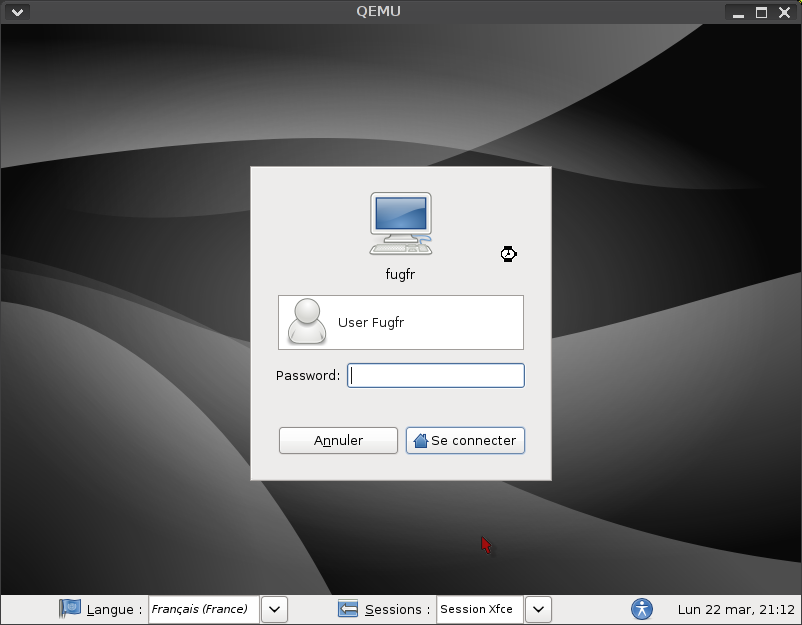Click the avatar picture beside User Fugfr
The height and width of the screenshot is (625, 802).
(307, 322)
